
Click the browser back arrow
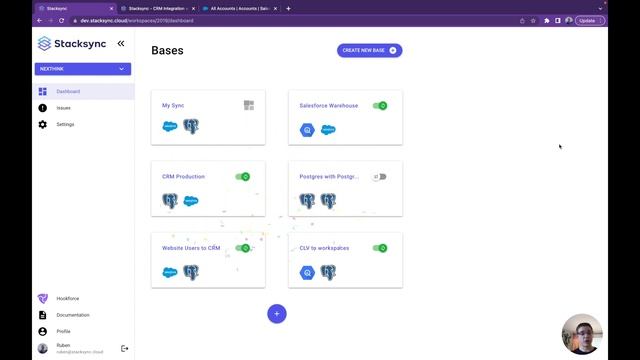pyautogui.click(x=39, y=20)
